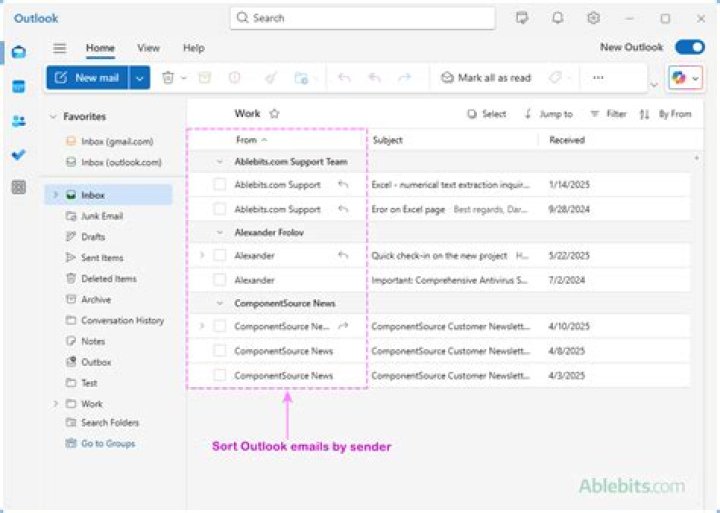The height and width of the screenshot is (513, 720).
Task: Click the sort direction arrows icon
Action: [644, 114]
